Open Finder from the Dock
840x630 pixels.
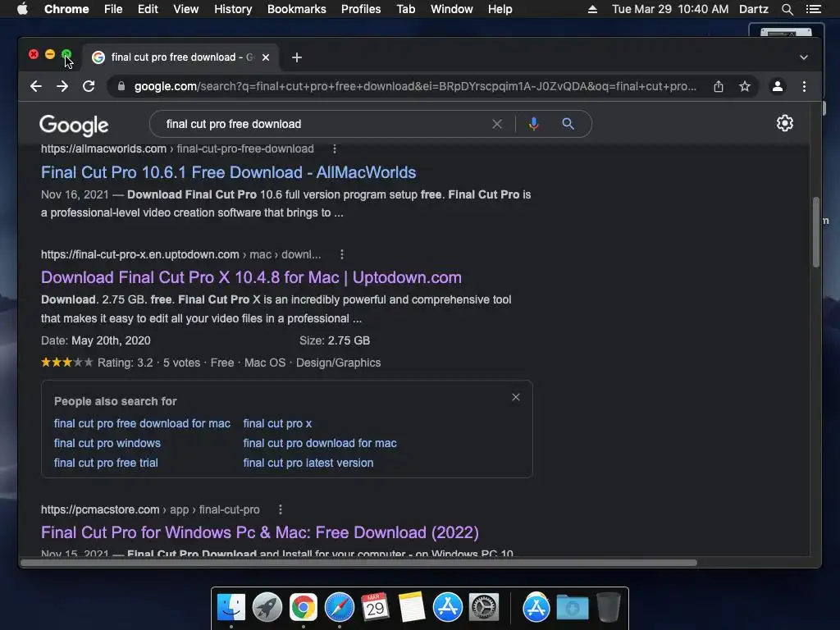231,608
